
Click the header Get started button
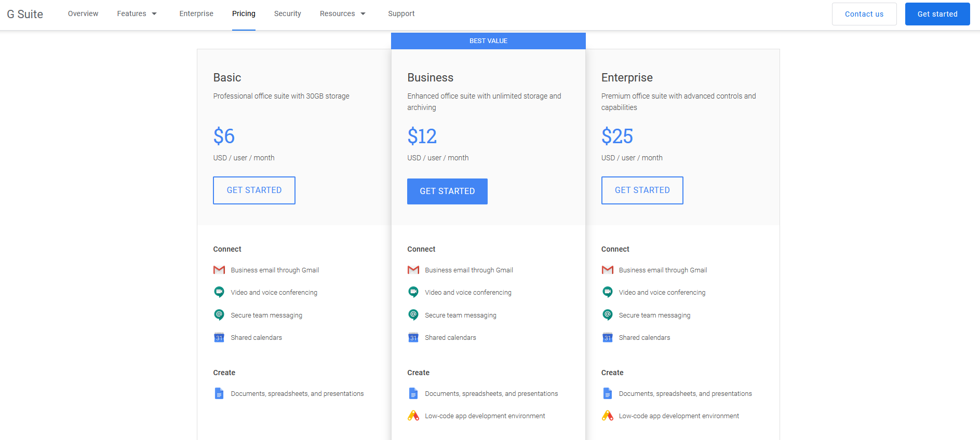[937, 14]
